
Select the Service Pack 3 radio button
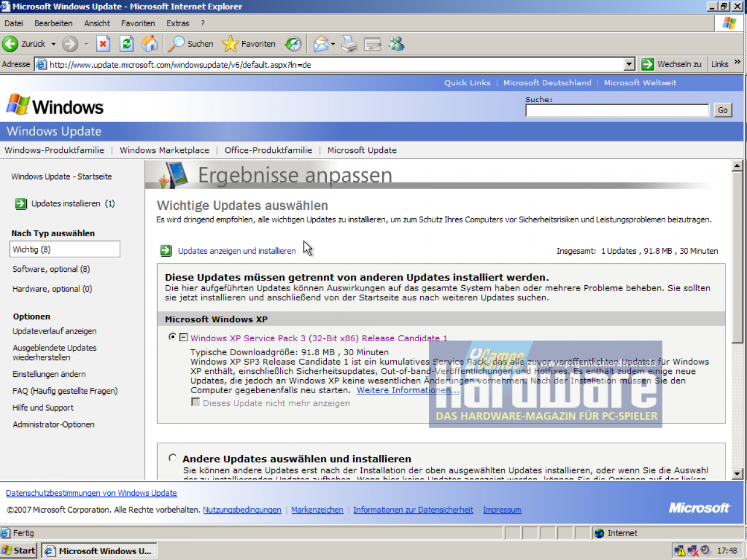coord(172,337)
